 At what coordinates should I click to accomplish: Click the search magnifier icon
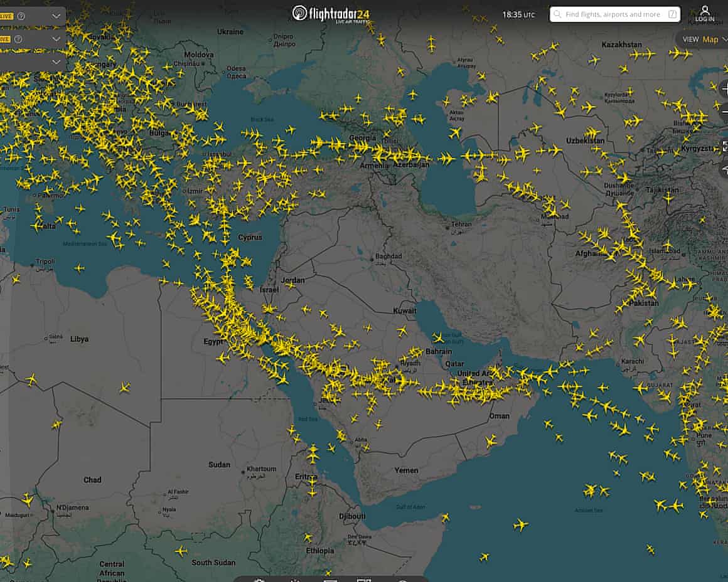[x=557, y=14]
